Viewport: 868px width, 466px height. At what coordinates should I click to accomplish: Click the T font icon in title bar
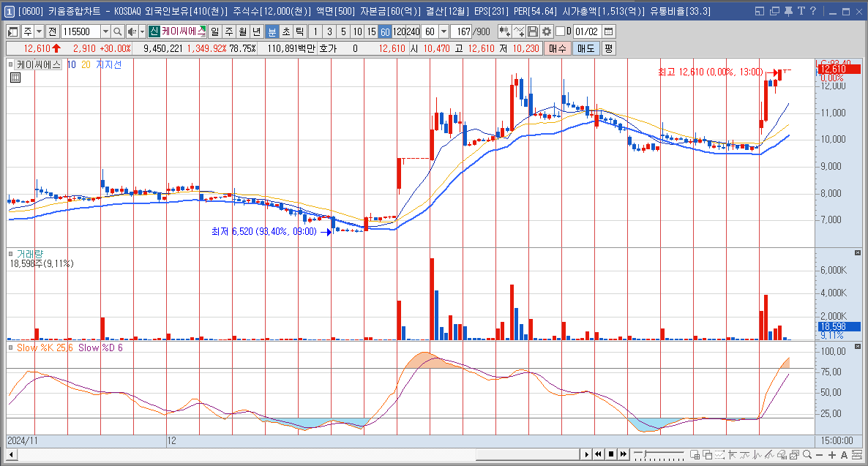[x=801, y=11]
